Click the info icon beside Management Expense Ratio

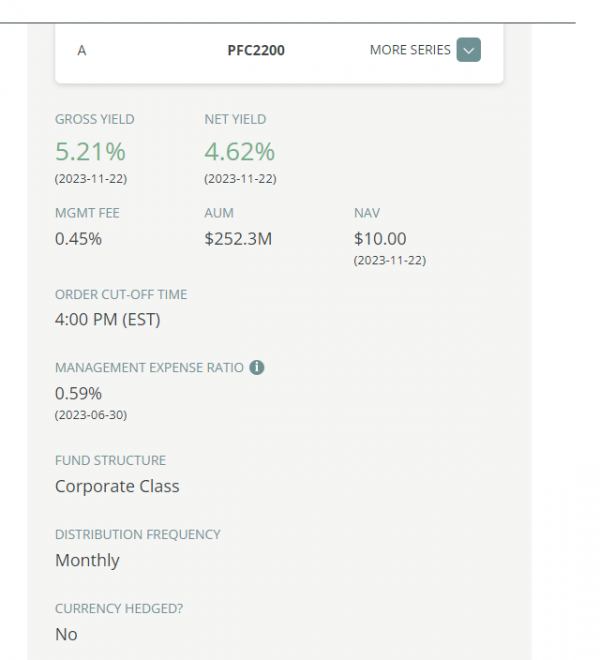[x=257, y=368]
